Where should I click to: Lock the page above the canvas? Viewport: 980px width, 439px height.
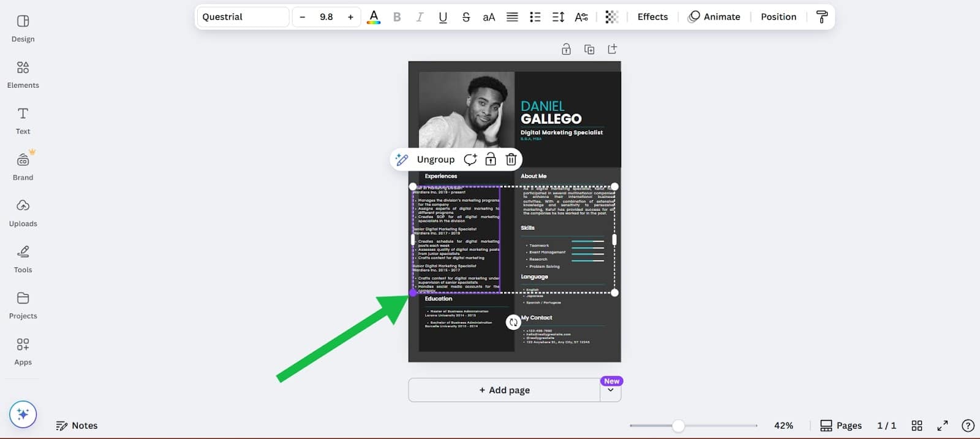[x=566, y=49]
